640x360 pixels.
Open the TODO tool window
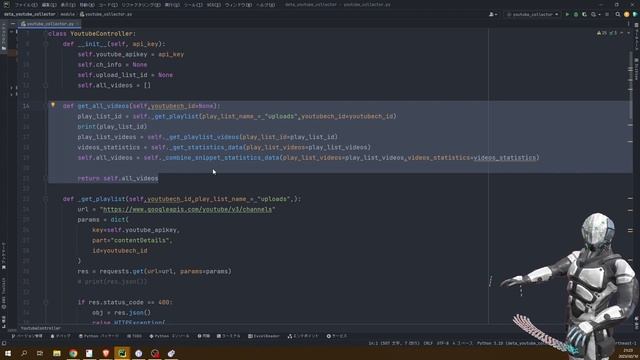tap(134, 336)
